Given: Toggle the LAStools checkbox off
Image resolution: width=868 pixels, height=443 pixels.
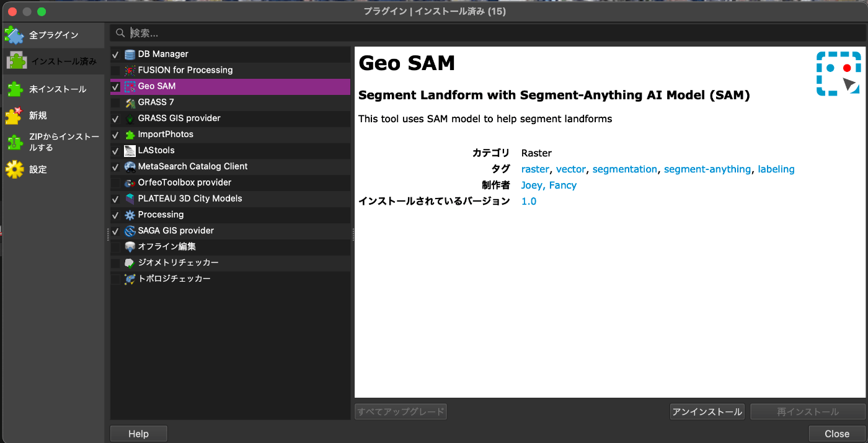Looking at the screenshot, I should coord(115,151).
